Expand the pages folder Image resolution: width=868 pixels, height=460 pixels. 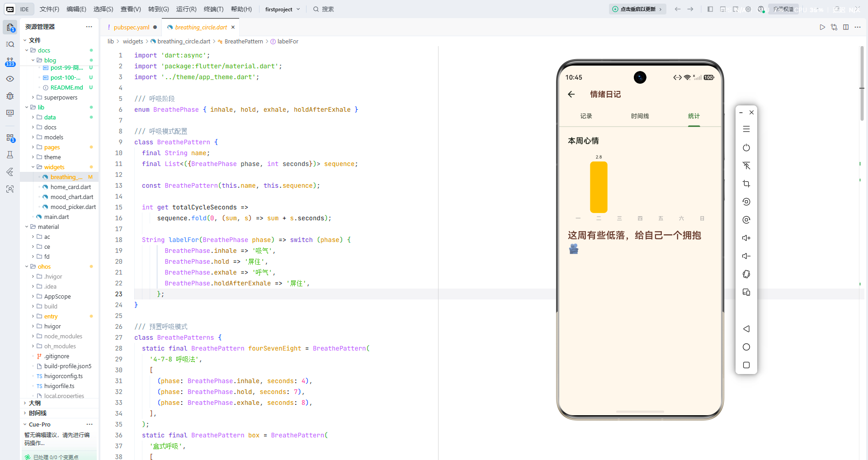(x=33, y=147)
